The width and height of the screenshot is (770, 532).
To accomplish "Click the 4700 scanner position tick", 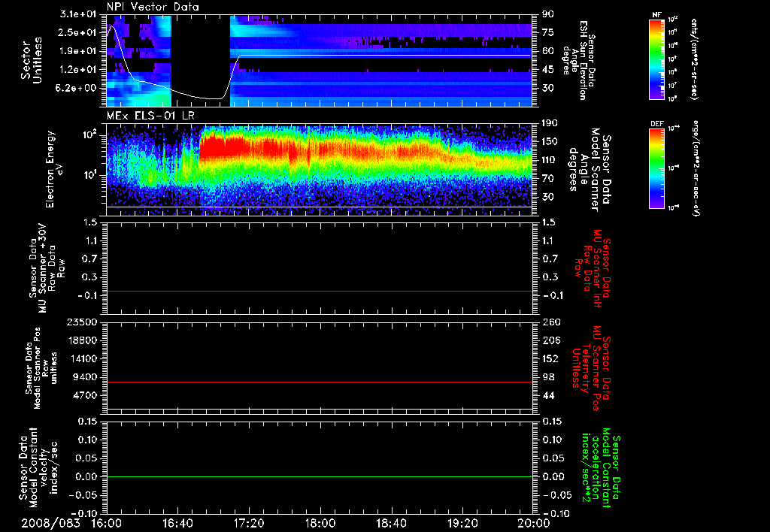I will pos(84,395).
